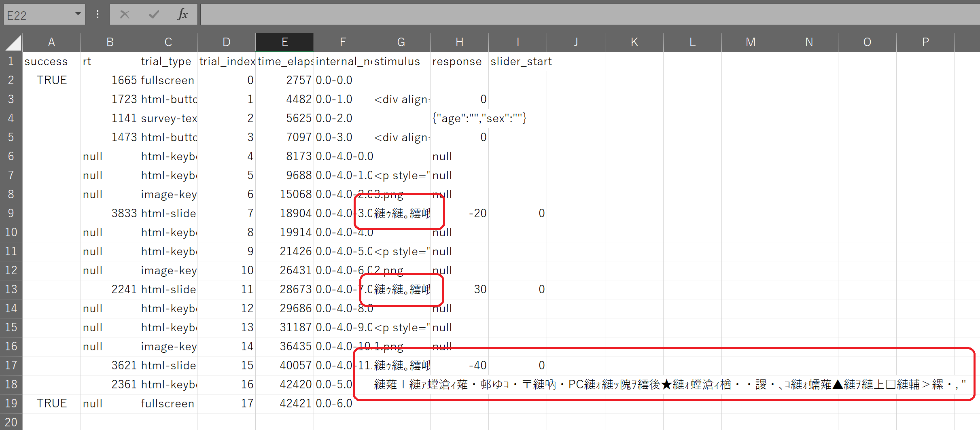Click the cell with rt value 3833

tap(110, 213)
